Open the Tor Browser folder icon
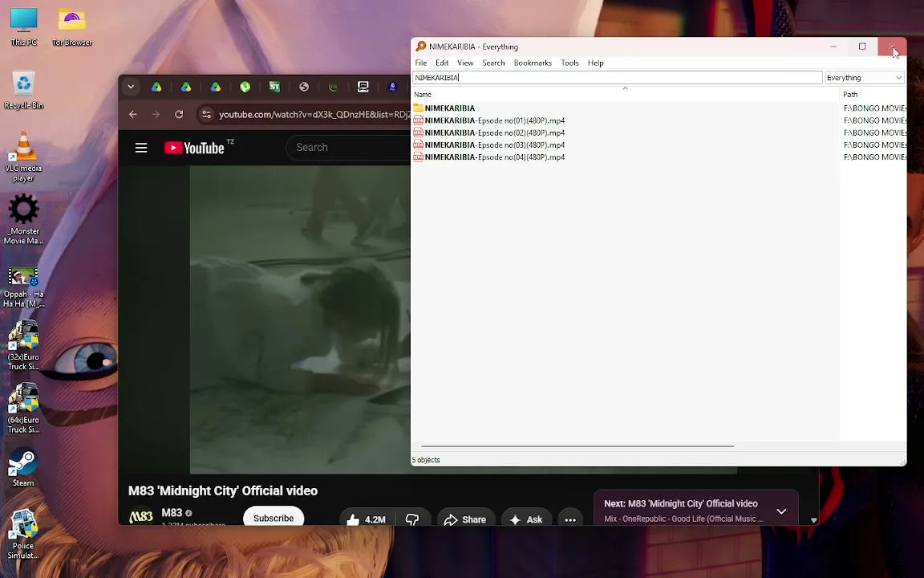The width and height of the screenshot is (924, 578). pyautogui.click(x=71, y=26)
